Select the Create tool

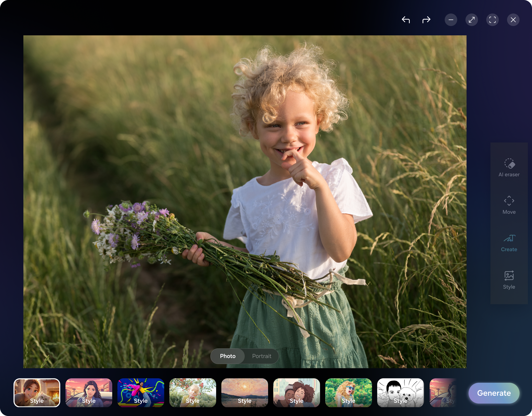(x=509, y=243)
